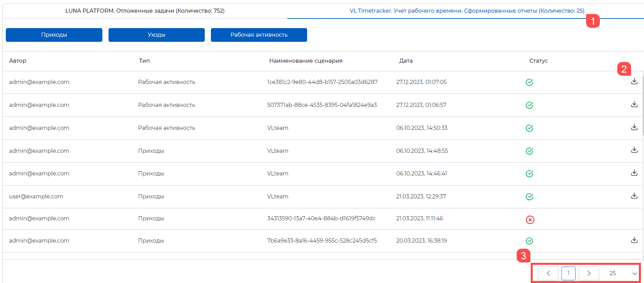Click the Уходы report button
644x283 pixels.
(156, 35)
